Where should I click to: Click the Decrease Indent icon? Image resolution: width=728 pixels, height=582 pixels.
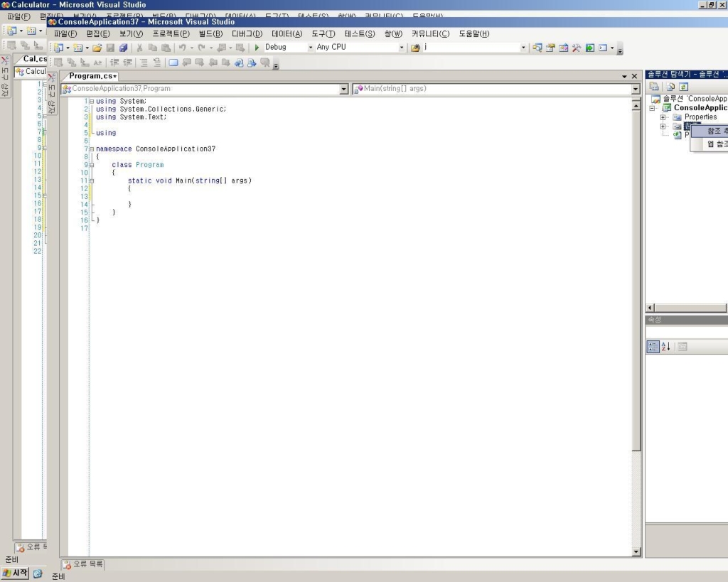click(x=114, y=63)
